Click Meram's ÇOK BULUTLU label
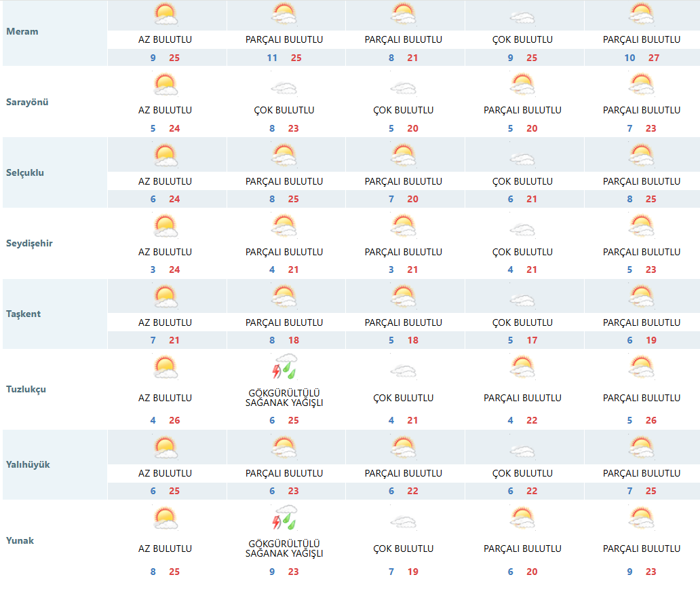This screenshot has height=594, width=700. (x=522, y=40)
